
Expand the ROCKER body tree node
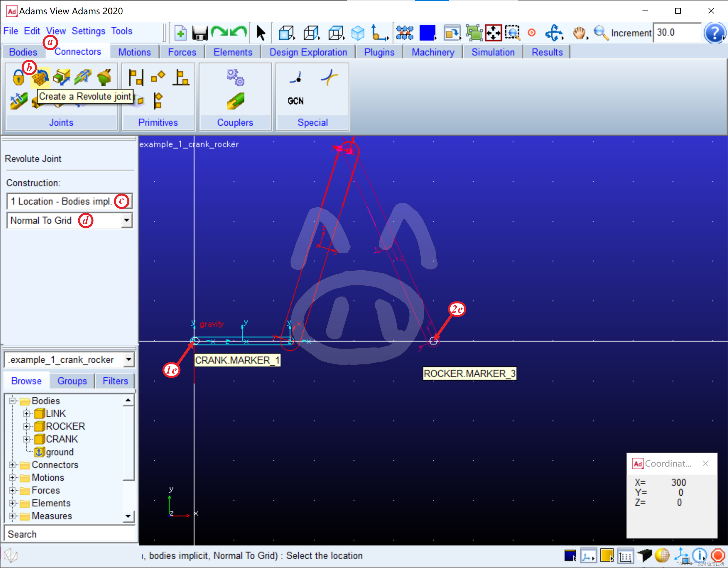tap(26, 426)
